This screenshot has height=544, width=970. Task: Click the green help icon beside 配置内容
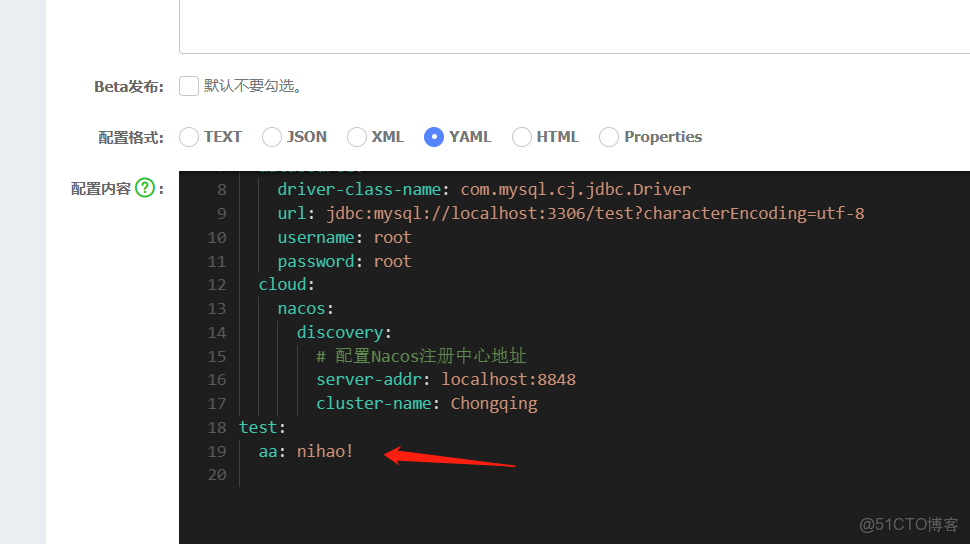click(x=145, y=188)
